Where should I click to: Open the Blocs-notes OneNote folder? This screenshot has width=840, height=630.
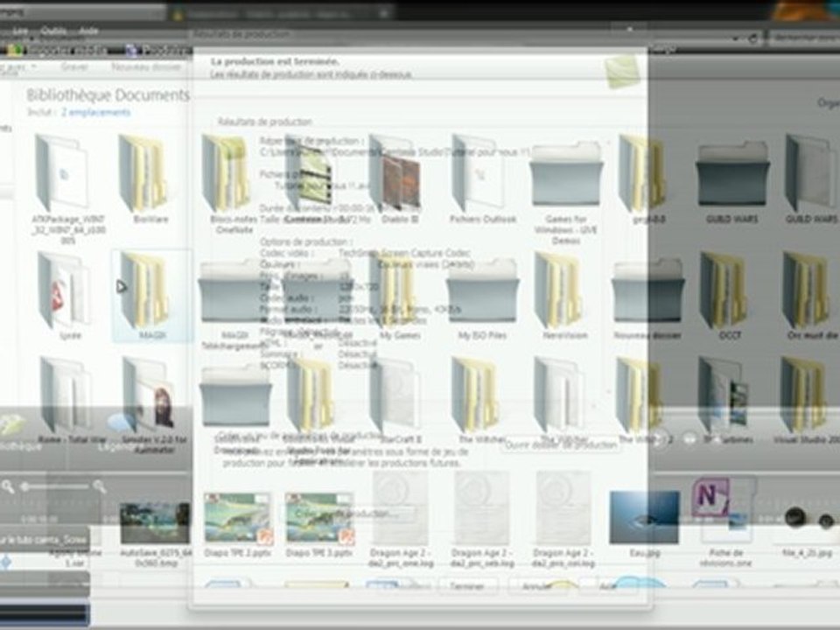coord(229,184)
